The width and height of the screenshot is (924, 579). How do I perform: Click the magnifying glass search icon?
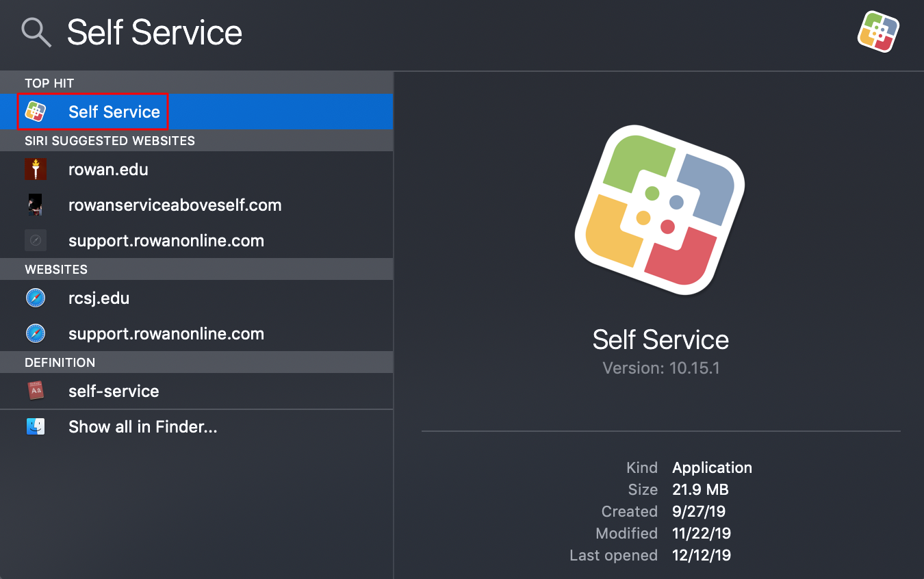(x=36, y=32)
